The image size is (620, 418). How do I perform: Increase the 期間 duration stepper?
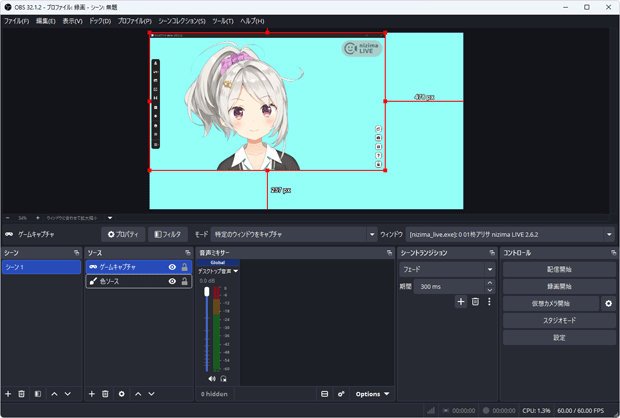(490, 283)
